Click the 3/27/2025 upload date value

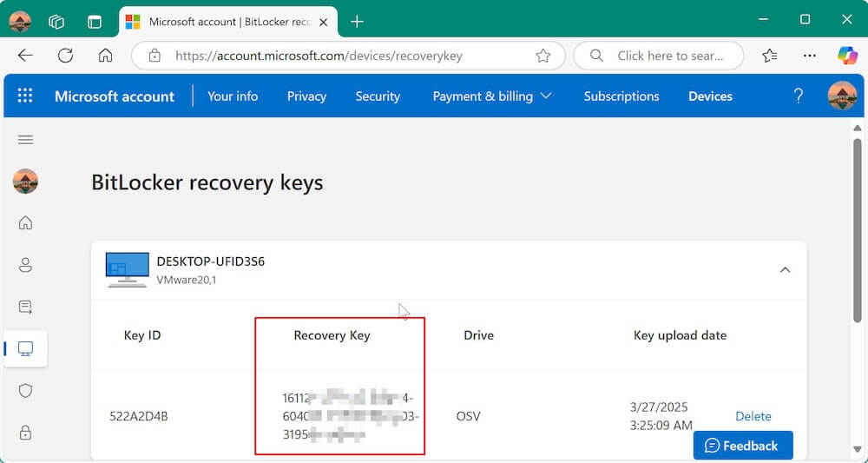[661, 416]
